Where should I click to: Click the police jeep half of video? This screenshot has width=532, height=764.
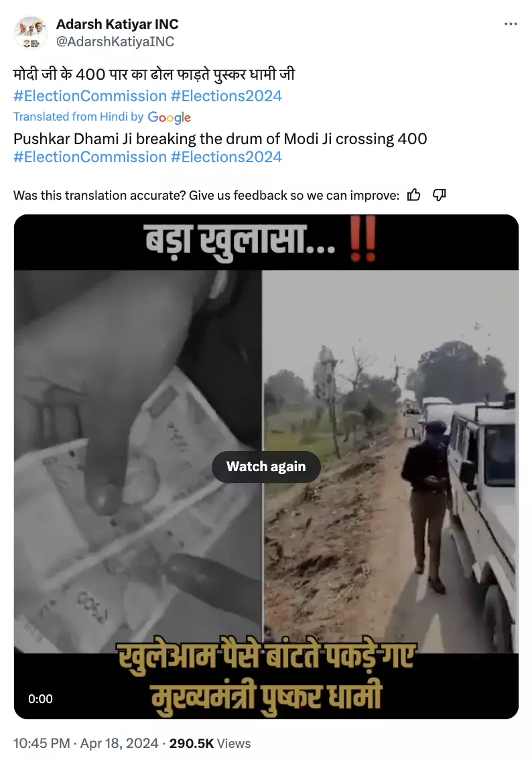(391, 462)
